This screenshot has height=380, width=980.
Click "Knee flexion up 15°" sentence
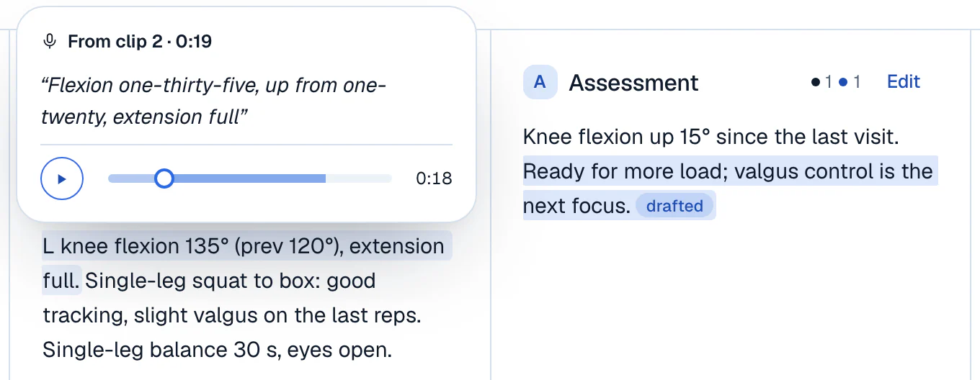point(710,137)
